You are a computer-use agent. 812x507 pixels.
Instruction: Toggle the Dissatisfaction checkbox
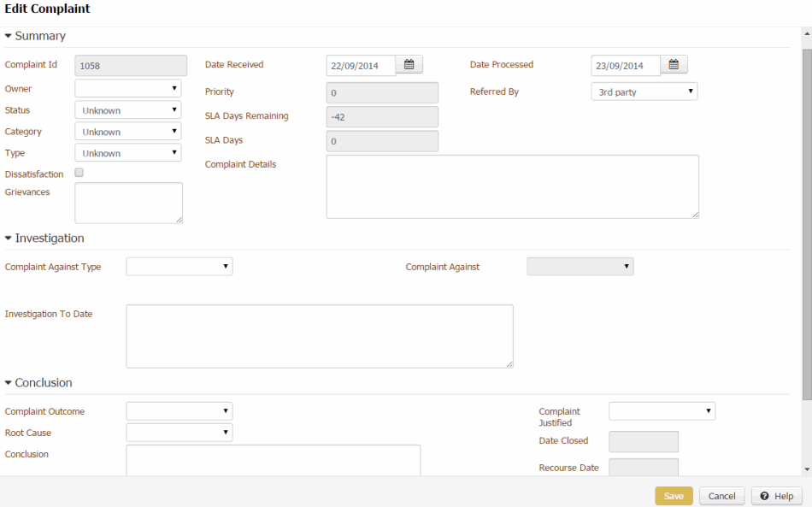(x=78, y=172)
